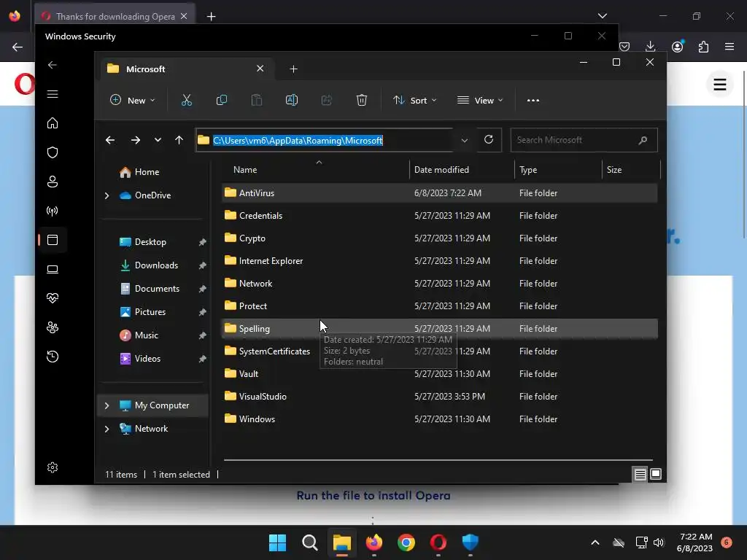Select the Microsoft tab in Explorer
Viewport: 747px width, 560px height.
pos(186,69)
